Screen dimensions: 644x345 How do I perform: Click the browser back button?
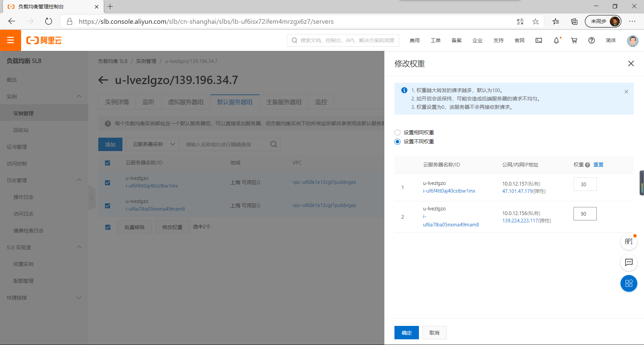click(x=12, y=21)
